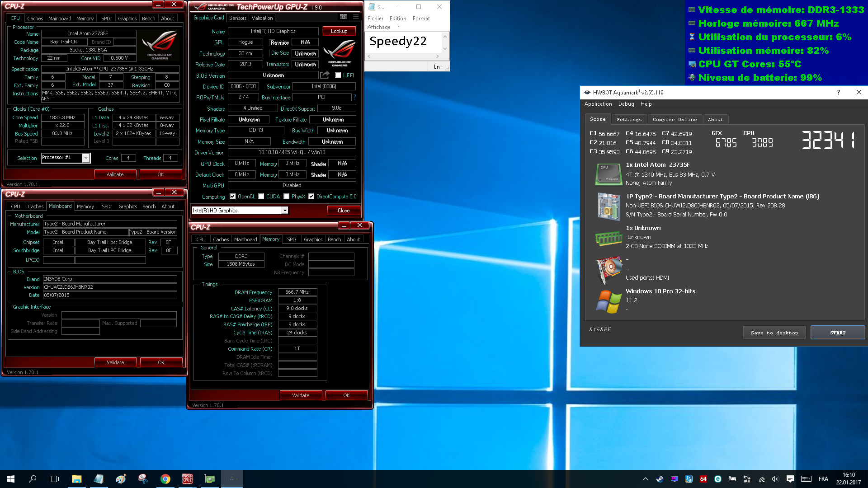Screen dimensions: 868x488
Task: Toggle CUDA checkbox in GPU-Z
Action: tap(261, 197)
